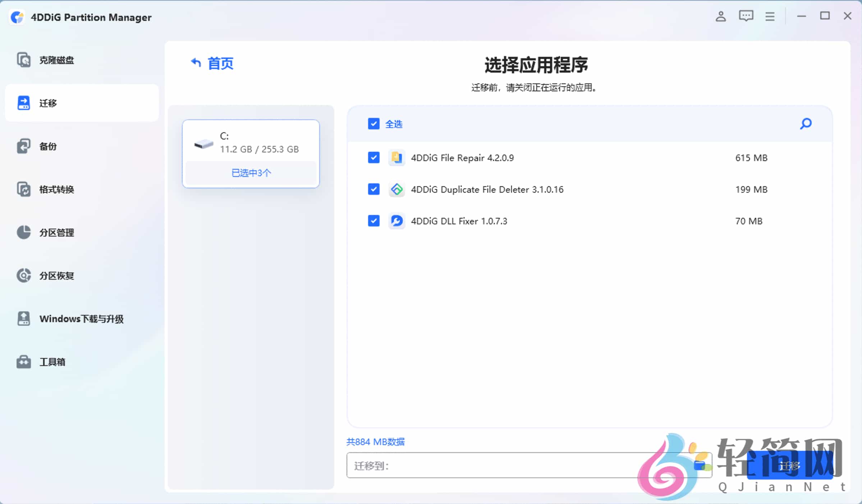Image resolution: width=862 pixels, height=504 pixels.
Task: Open the 分区管理 partition management panel
Action: pos(56,233)
